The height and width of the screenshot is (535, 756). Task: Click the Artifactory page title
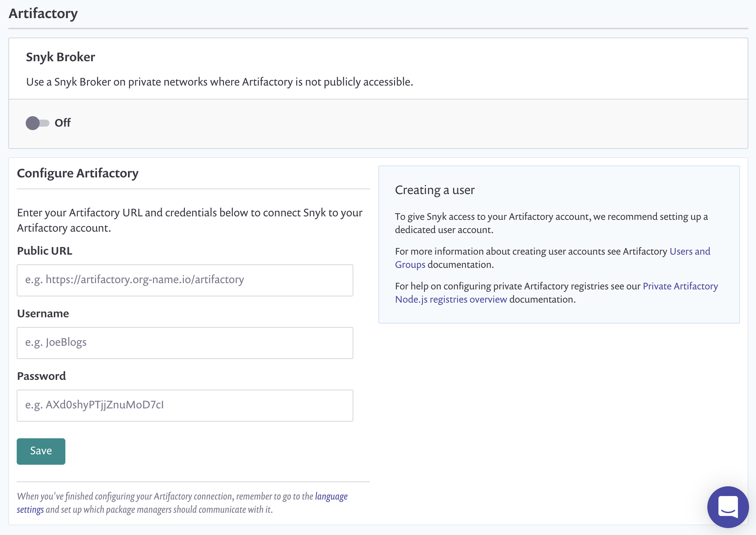click(x=43, y=14)
